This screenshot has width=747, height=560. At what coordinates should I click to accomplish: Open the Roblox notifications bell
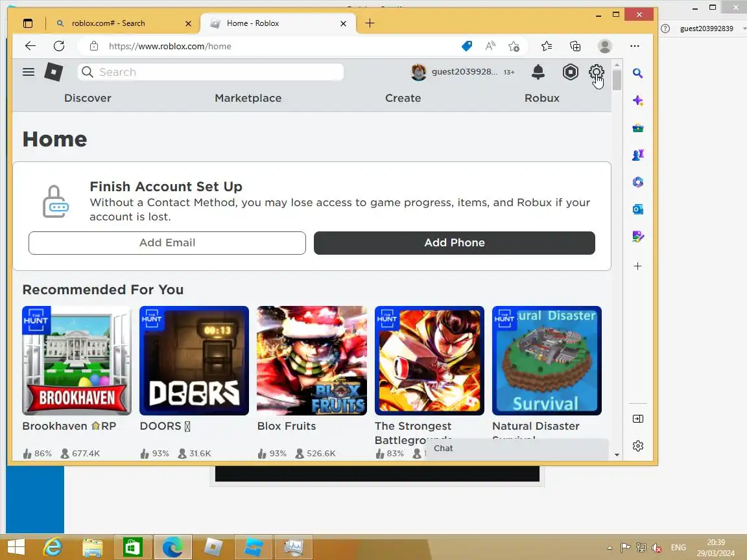(x=538, y=72)
